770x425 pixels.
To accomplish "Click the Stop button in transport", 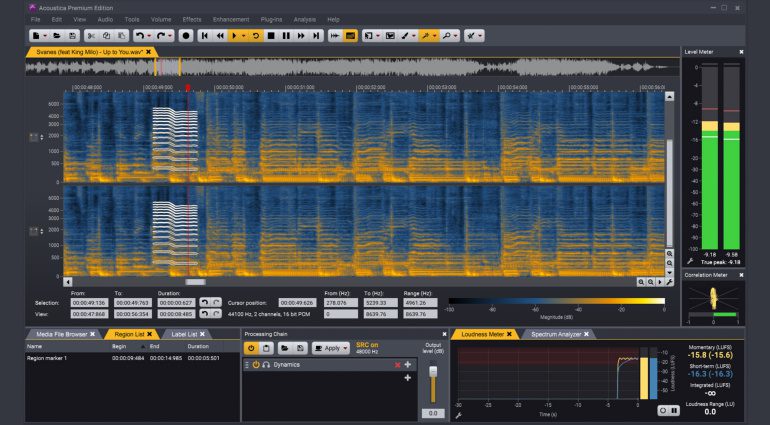I will [x=271, y=36].
